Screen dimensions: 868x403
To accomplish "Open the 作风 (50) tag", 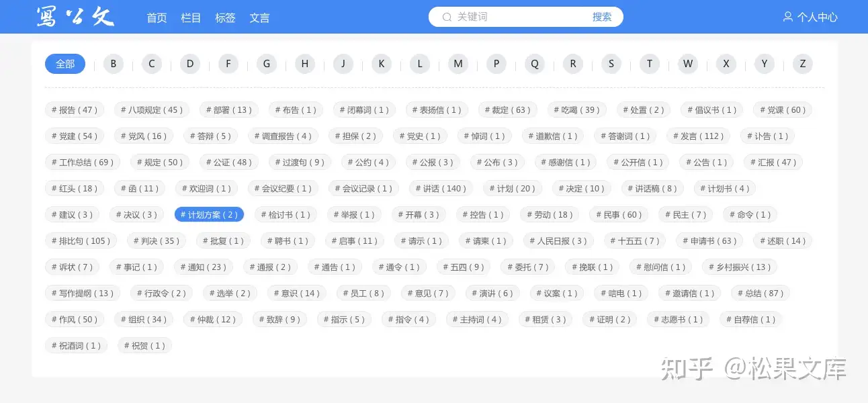I will coord(75,320).
